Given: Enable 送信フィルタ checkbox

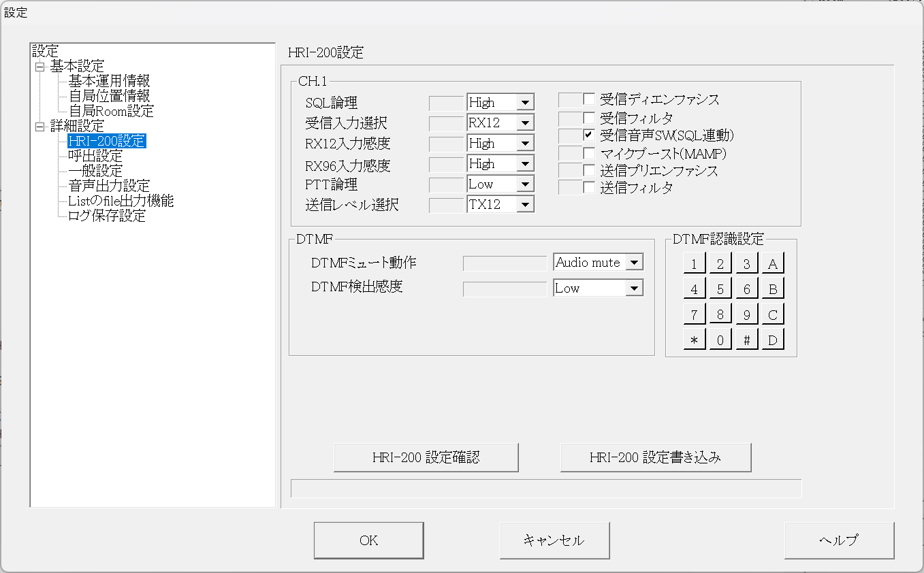Looking at the screenshot, I should click(588, 187).
